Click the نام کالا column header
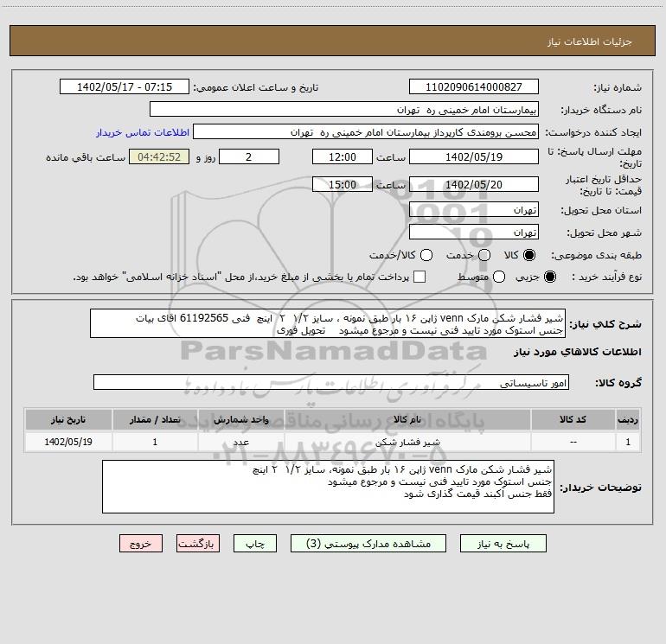The height and width of the screenshot is (644, 666). pyautogui.click(x=407, y=419)
